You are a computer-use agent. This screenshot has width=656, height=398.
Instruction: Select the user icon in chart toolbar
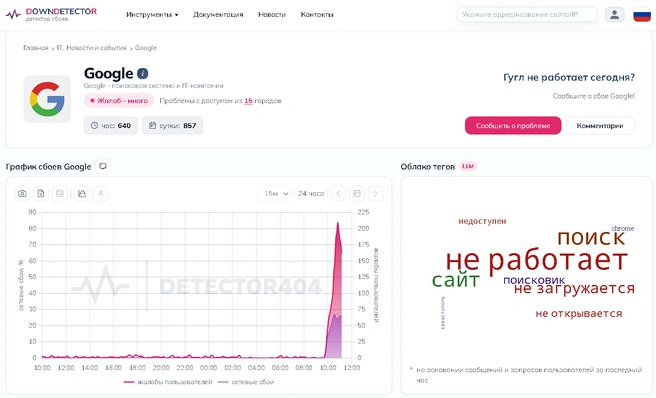[100, 193]
